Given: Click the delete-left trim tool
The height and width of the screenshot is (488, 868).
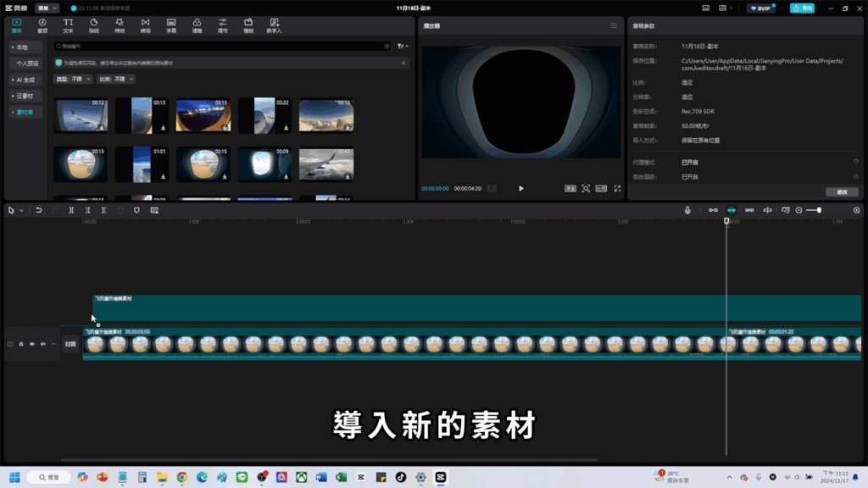Looking at the screenshot, I should [87, 210].
